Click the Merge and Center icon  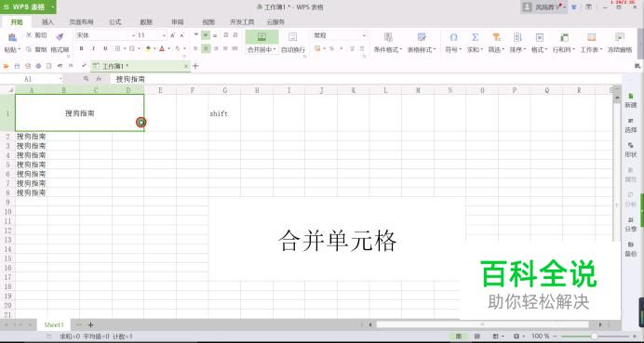pos(262,37)
